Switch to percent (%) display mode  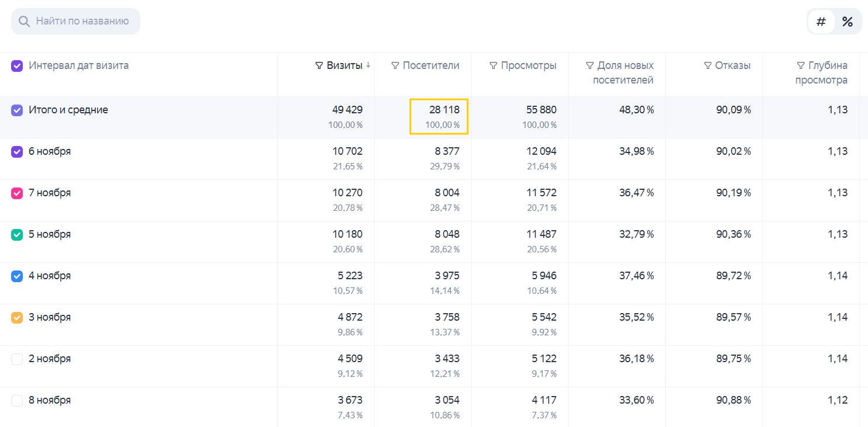[x=848, y=22]
